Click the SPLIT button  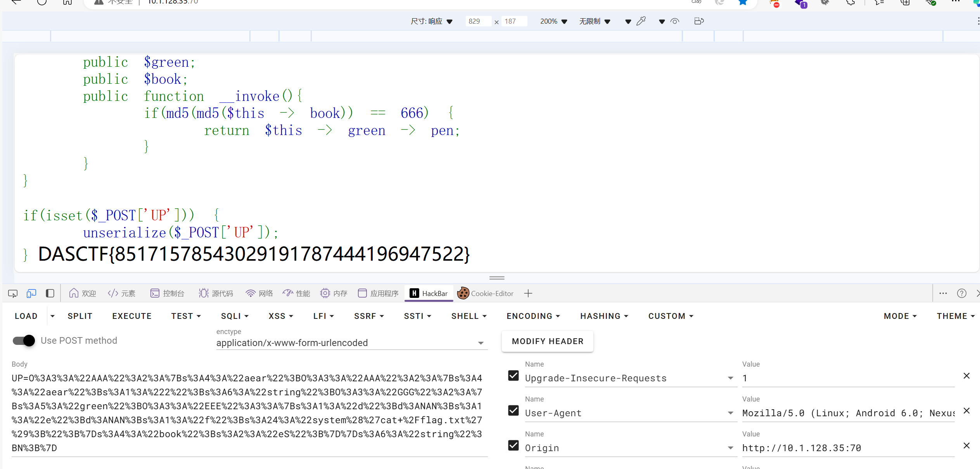pos(80,316)
